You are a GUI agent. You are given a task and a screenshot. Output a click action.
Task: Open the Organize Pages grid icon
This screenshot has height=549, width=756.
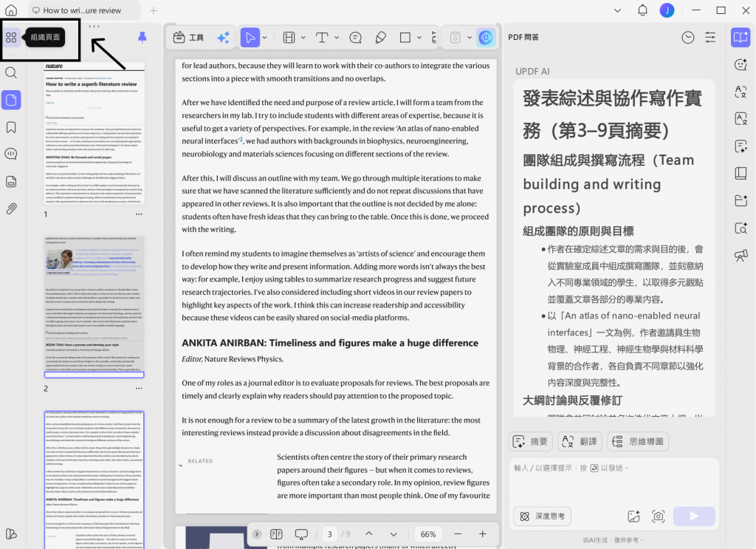[x=11, y=38]
